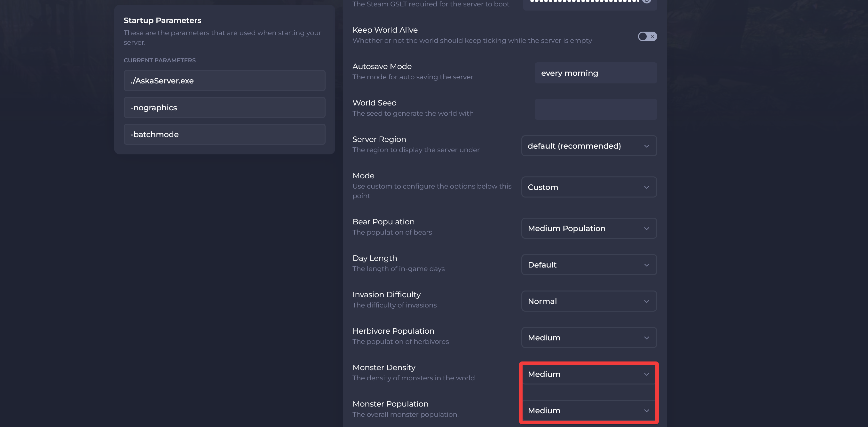Click 'The seed to generate the world with' text
This screenshot has width=868, height=427.
413,113
